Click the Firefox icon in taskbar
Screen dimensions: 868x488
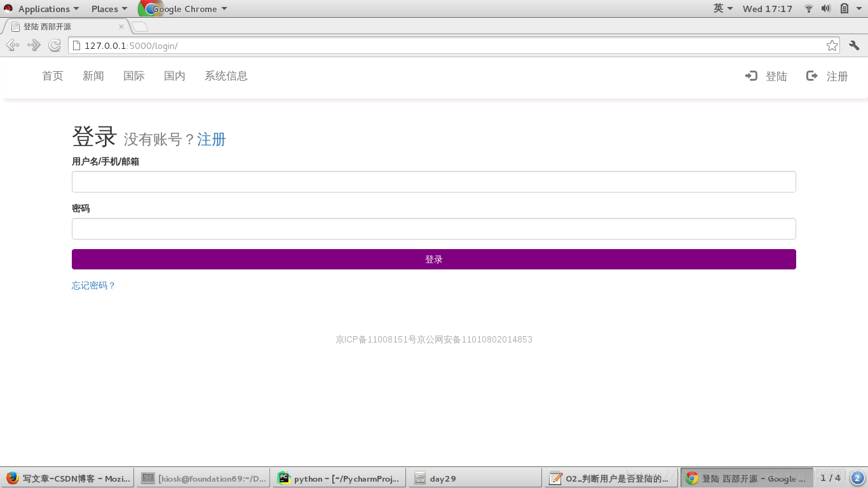tap(13, 478)
